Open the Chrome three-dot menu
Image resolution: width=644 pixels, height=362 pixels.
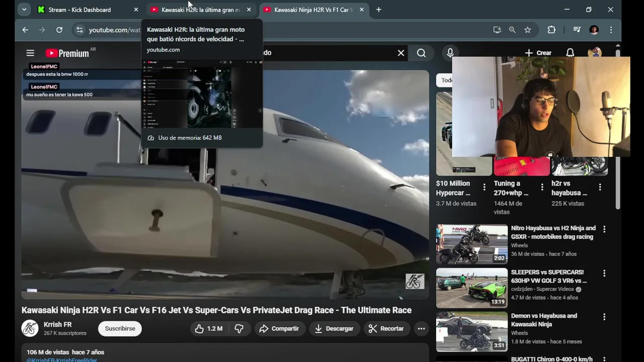611,30
